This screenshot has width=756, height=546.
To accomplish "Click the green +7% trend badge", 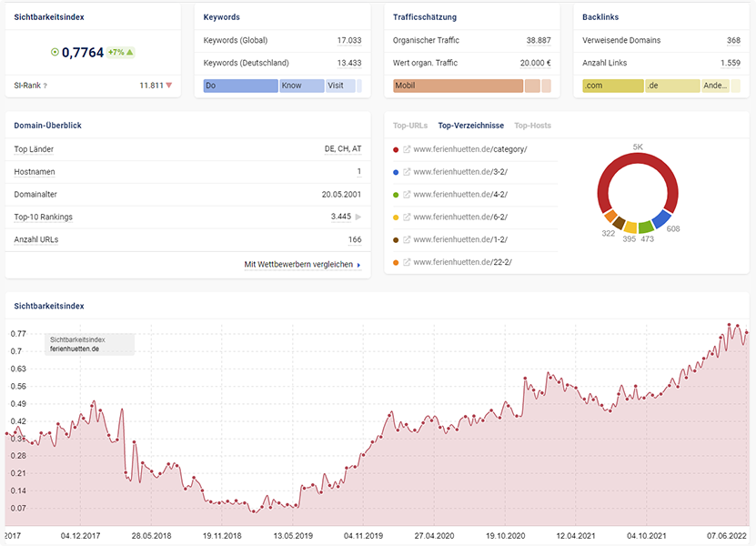I will (120, 52).
